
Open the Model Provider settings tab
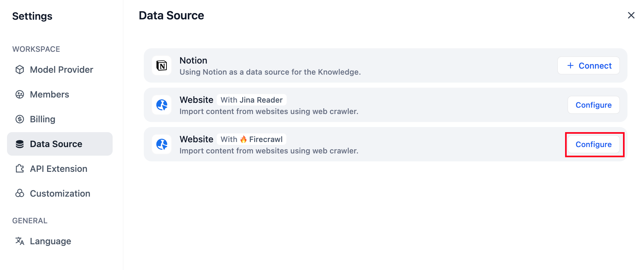(61, 70)
